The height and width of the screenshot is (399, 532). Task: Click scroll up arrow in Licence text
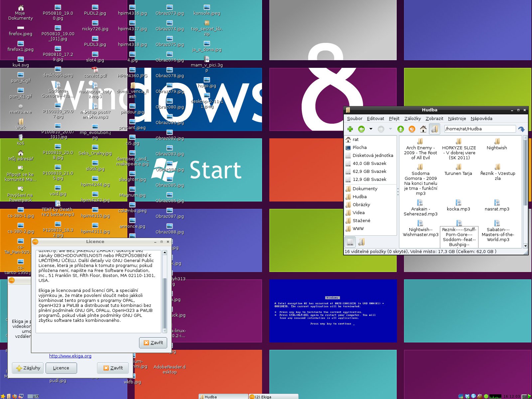165,253
